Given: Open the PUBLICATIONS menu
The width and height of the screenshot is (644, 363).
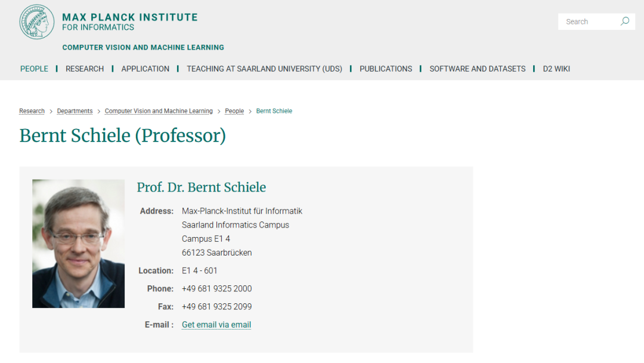Looking at the screenshot, I should (386, 69).
